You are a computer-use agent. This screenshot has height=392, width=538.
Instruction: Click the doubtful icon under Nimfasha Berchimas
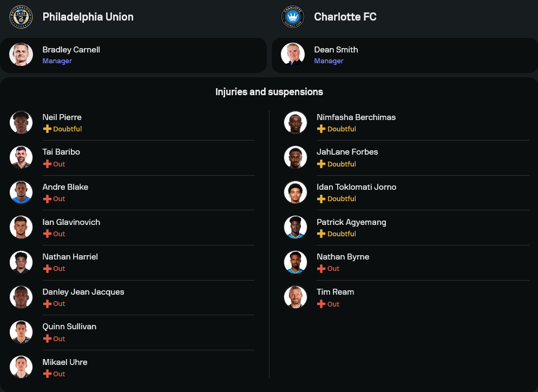click(321, 129)
